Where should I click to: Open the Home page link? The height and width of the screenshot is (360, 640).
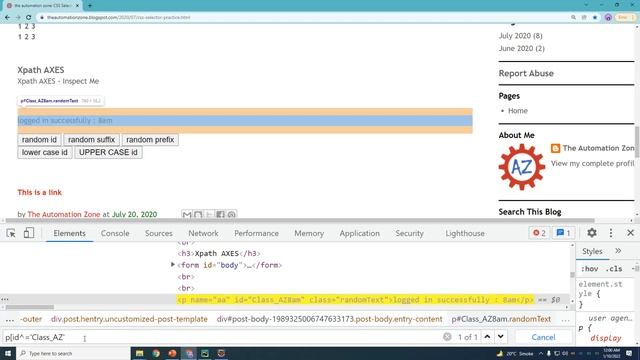[518, 111]
